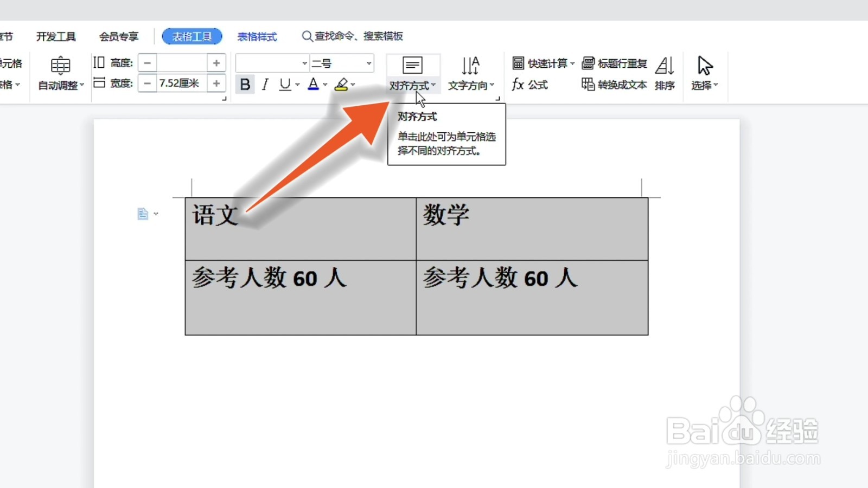Select the 表格工具 tab

click(x=192, y=36)
